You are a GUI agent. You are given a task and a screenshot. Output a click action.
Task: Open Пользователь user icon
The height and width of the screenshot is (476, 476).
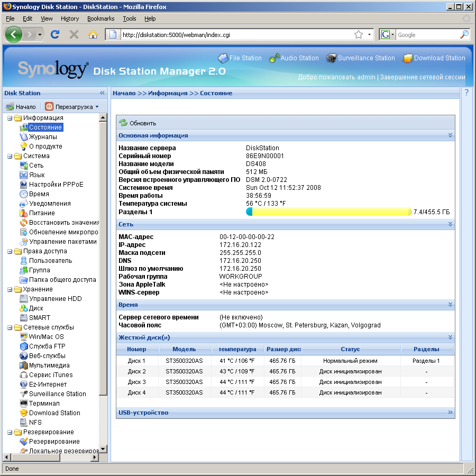pos(24,260)
